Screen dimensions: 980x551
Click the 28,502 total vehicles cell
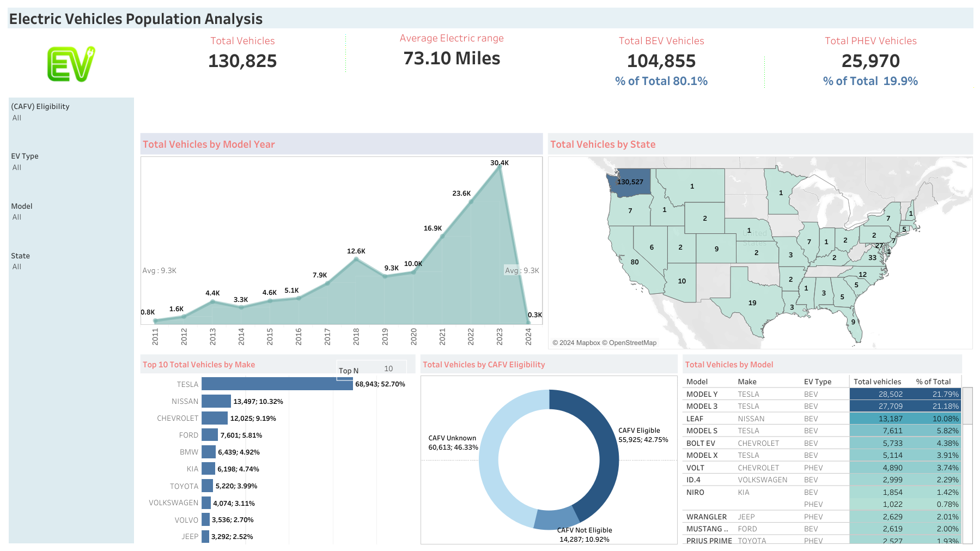point(878,394)
